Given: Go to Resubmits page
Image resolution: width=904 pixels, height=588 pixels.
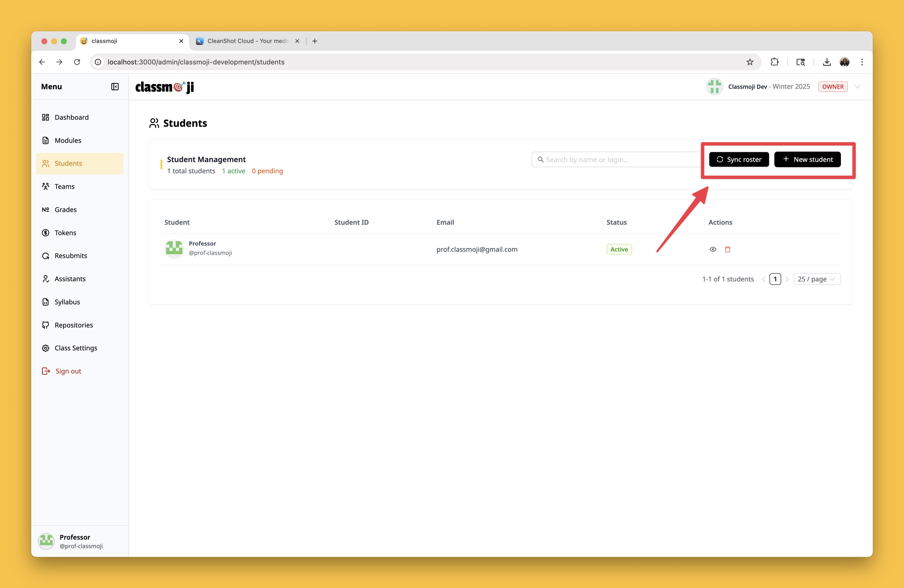Looking at the screenshot, I should 79,256.
